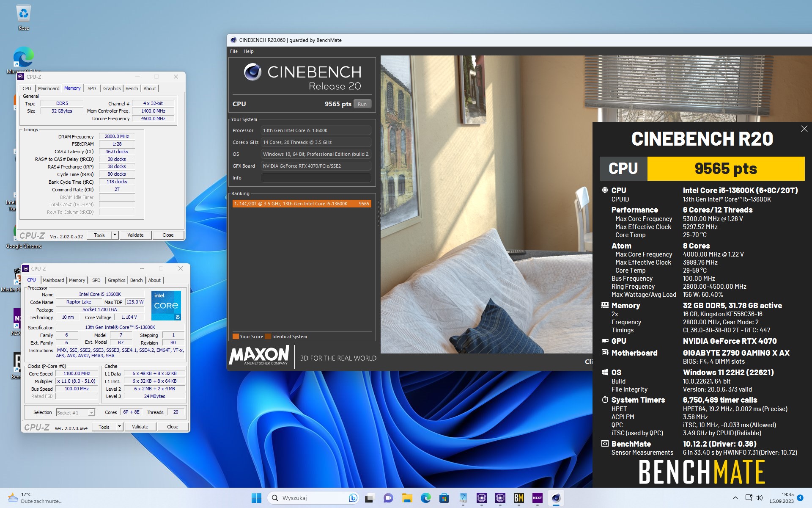The width and height of the screenshot is (812, 508).
Task: Open the Memory tab in lower CPU-Z window
Action: tap(77, 280)
